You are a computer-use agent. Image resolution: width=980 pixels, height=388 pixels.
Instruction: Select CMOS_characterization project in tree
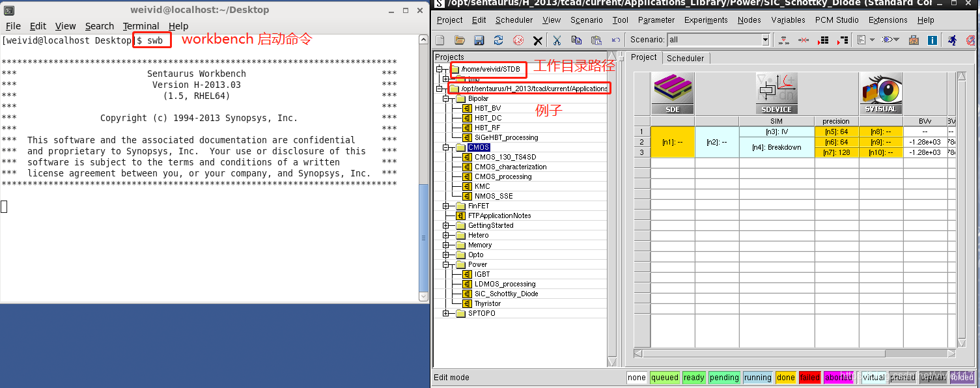[x=511, y=167]
